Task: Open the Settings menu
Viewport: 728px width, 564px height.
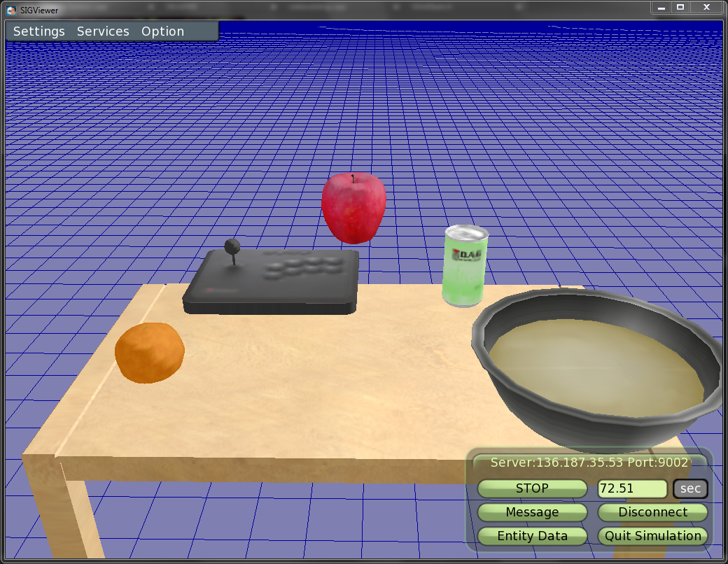Action: coord(39,31)
